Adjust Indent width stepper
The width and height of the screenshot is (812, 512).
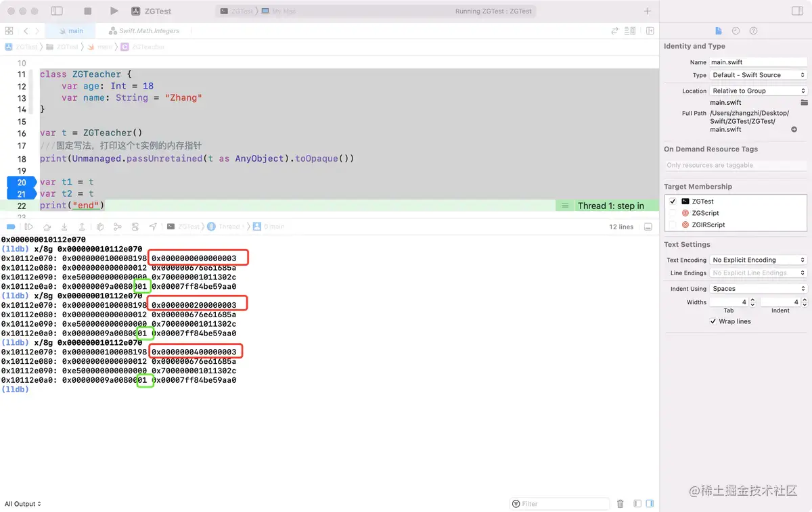tap(805, 302)
